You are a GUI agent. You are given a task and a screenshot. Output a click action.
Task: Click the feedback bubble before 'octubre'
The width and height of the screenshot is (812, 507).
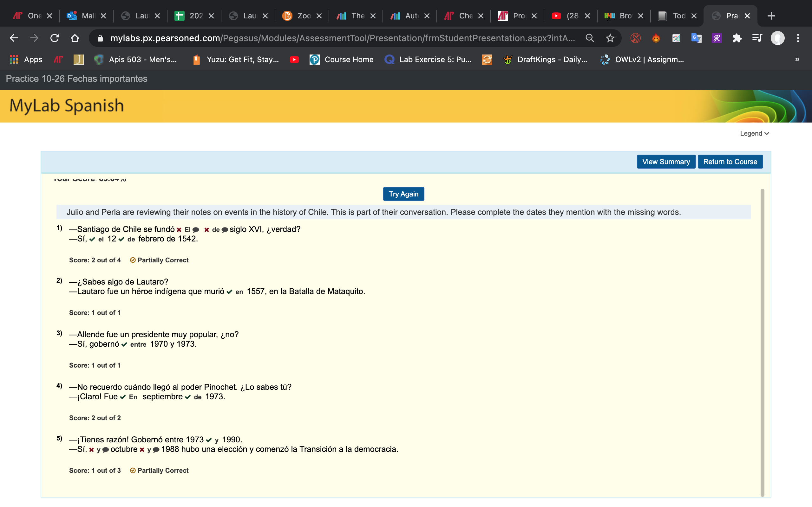click(x=105, y=450)
